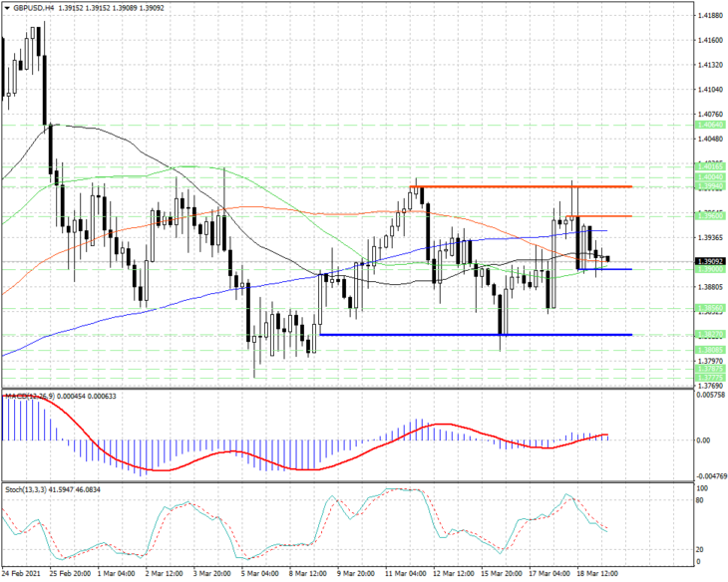
Task: Click the current price tag 1.39092
Action: click(x=710, y=262)
